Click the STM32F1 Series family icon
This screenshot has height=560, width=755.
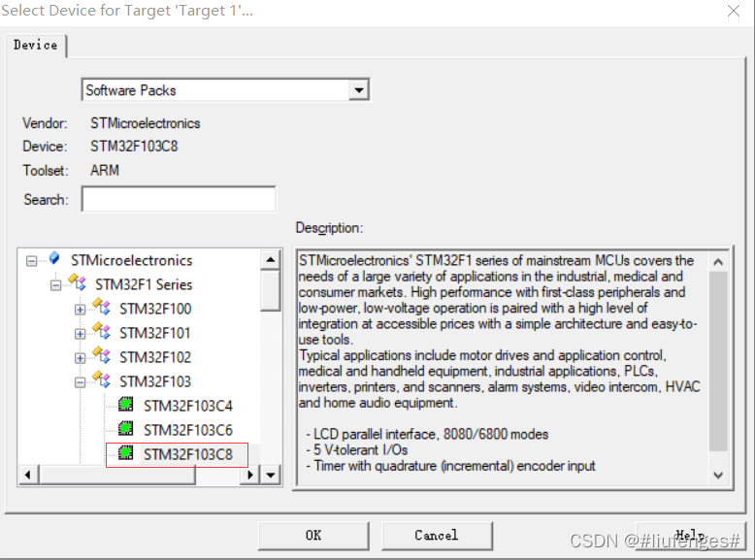click(x=77, y=282)
